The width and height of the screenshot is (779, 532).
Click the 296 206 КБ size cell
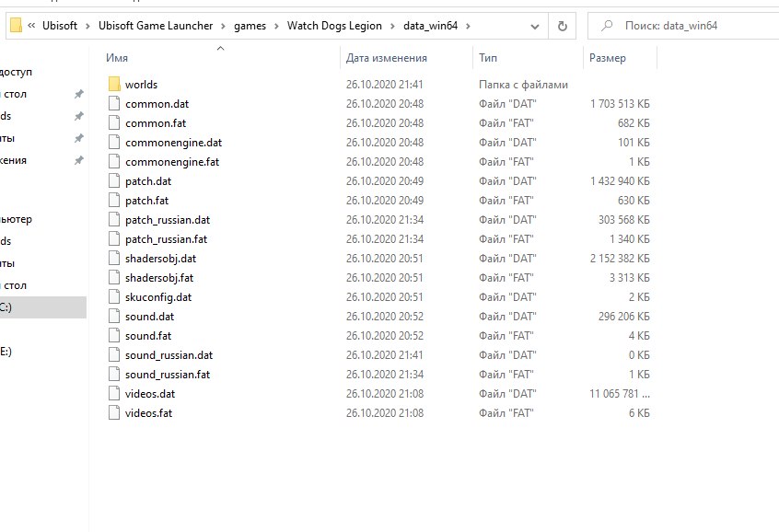624,317
